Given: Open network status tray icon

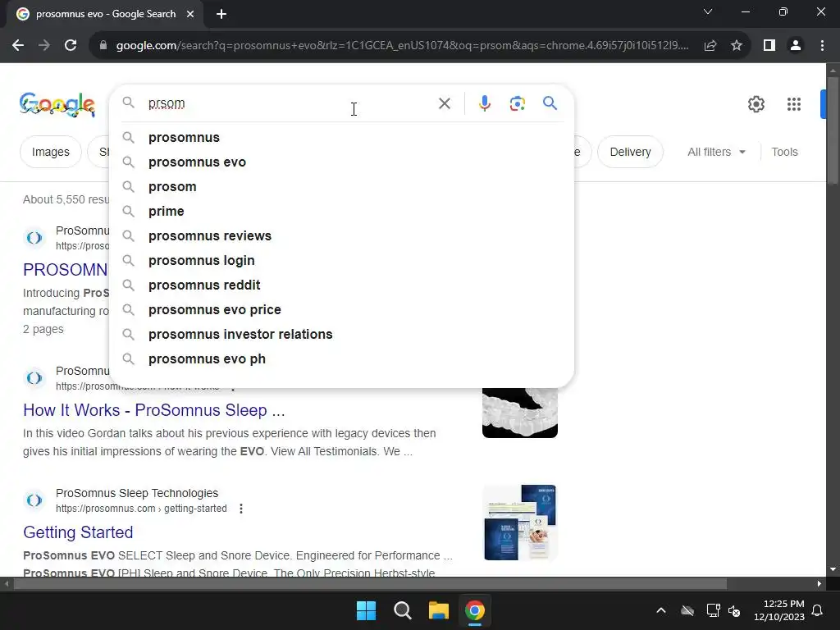Looking at the screenshot, I should pos(713,610).
